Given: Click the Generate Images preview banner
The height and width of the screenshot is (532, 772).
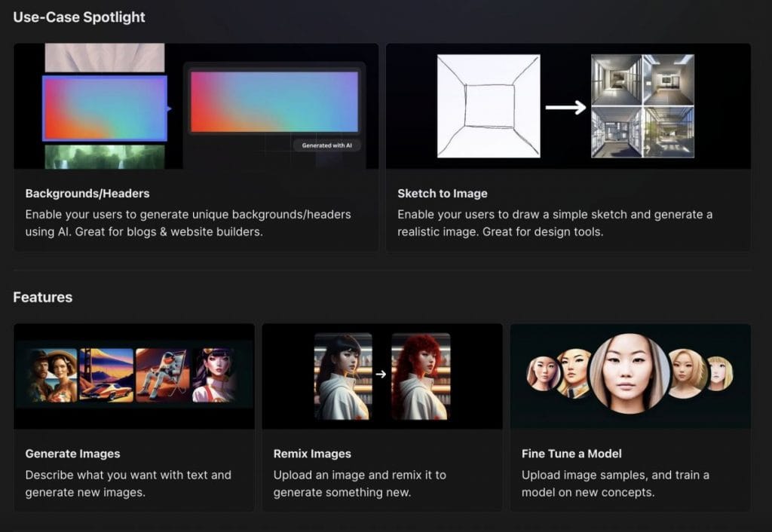Looking at the screenshot, I should [x=134, y=376].
